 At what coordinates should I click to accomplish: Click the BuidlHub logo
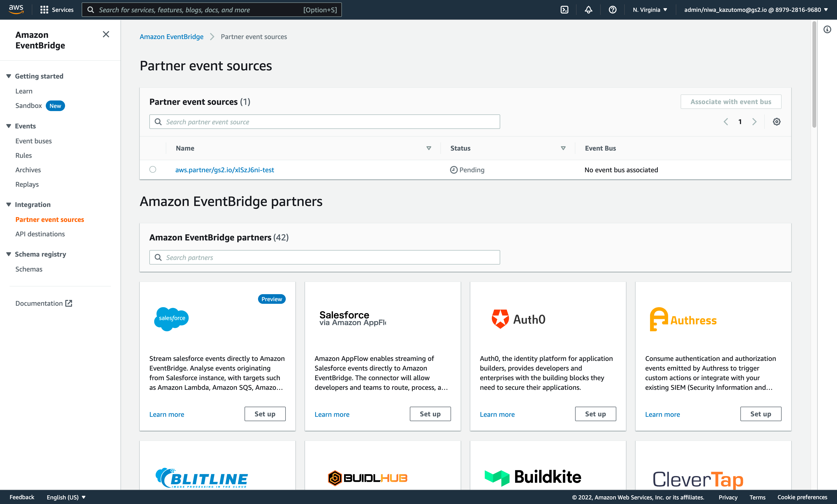click(367, 478)
